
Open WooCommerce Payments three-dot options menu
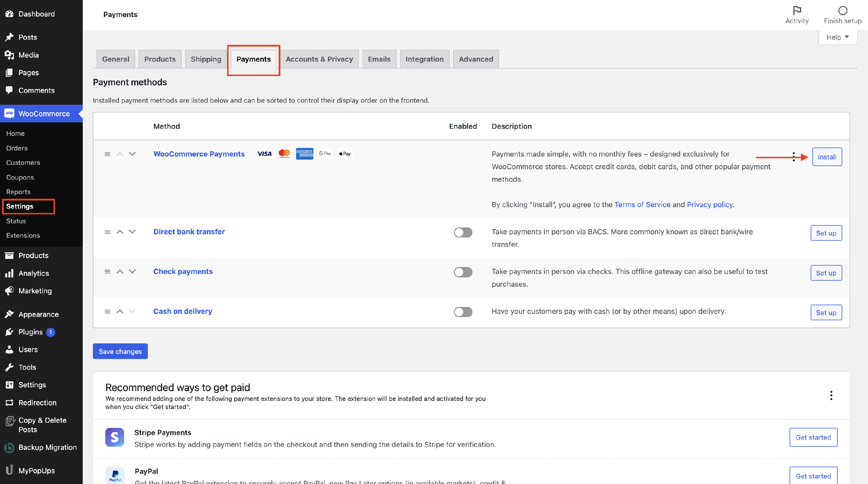794,157
